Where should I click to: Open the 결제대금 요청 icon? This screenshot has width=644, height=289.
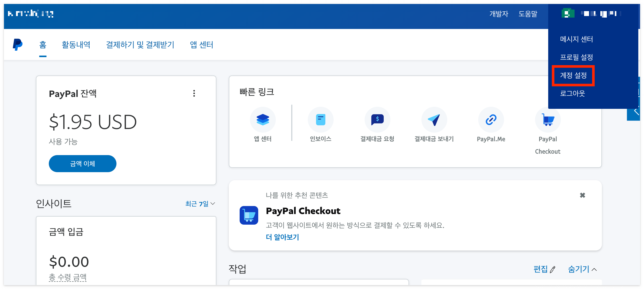(377, 120)
